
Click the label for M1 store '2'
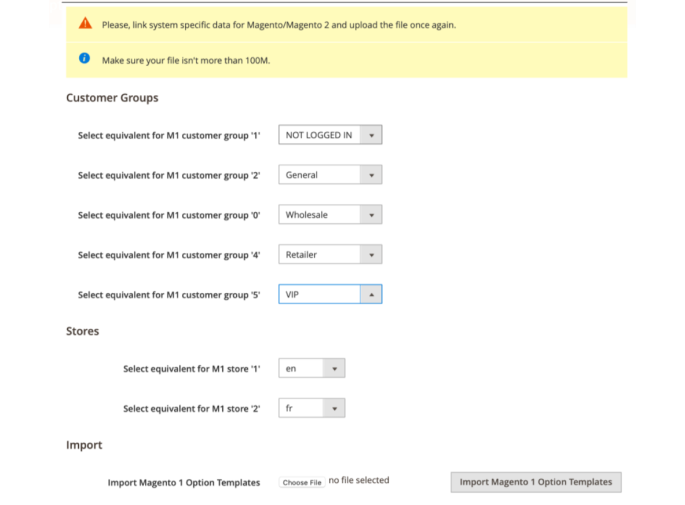point(191,409)
